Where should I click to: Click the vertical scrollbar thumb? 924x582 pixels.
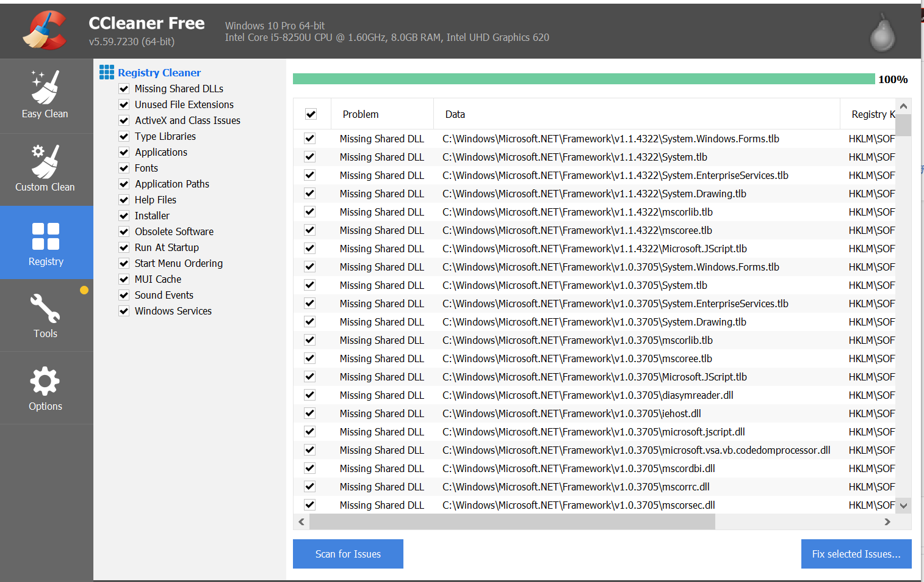click(904, 125)
